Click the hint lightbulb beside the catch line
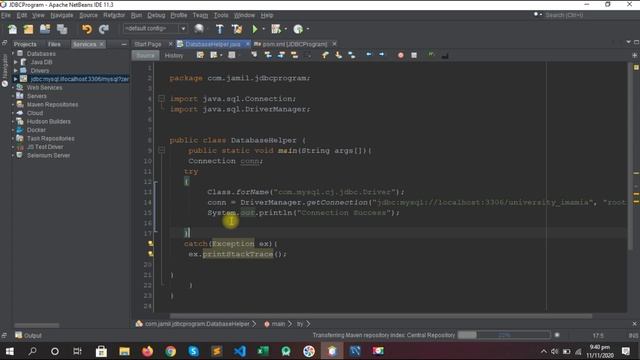The image size is (640, 360). (151, 244)
